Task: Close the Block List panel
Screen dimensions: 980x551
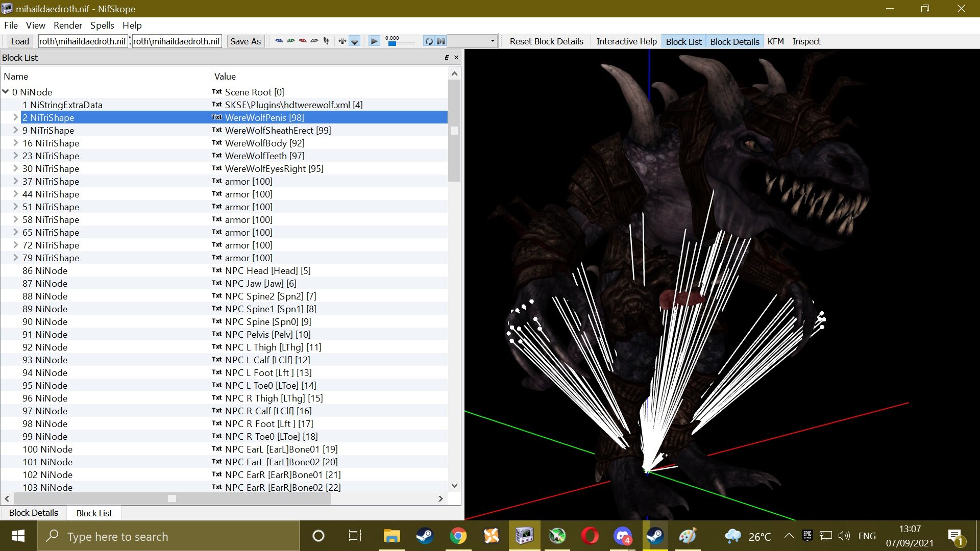Action: pyautogui.click(x=456, y=58)
